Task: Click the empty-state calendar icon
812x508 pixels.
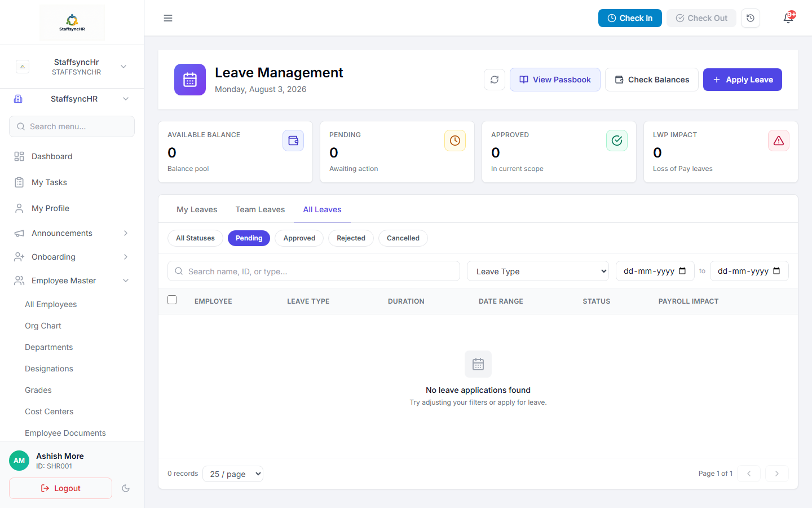Action: [478, 364]
